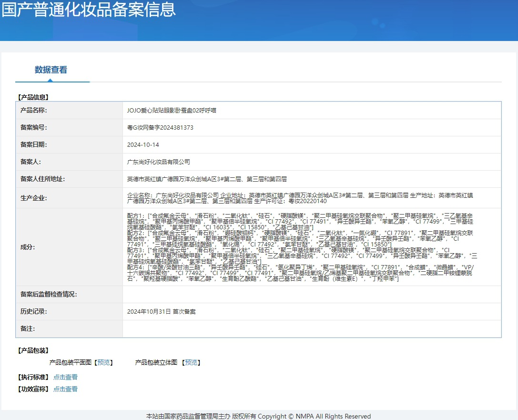Viewport: 518px width, 420px height.
Task: Click the NMPA copyright footer text
Action: [258, 416]
